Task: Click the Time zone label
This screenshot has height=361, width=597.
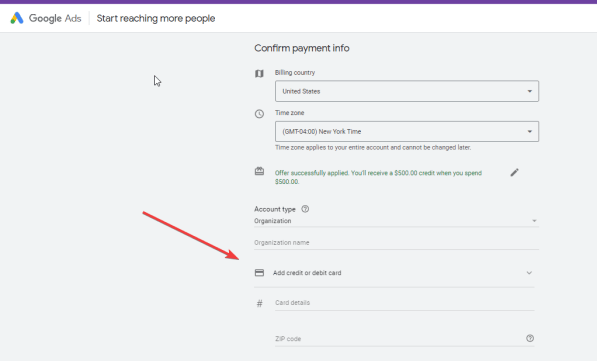Action: (x=289, y=113)
